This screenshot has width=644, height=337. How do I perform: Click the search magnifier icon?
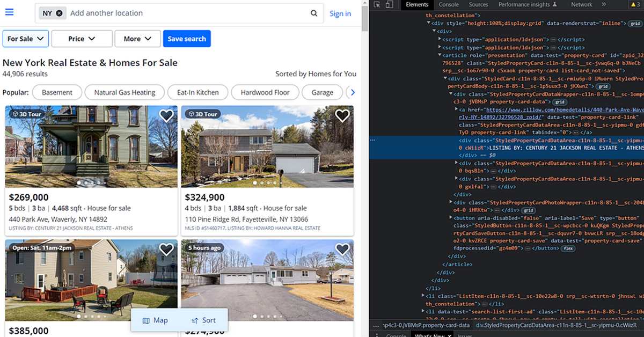[x=313, y=13]
